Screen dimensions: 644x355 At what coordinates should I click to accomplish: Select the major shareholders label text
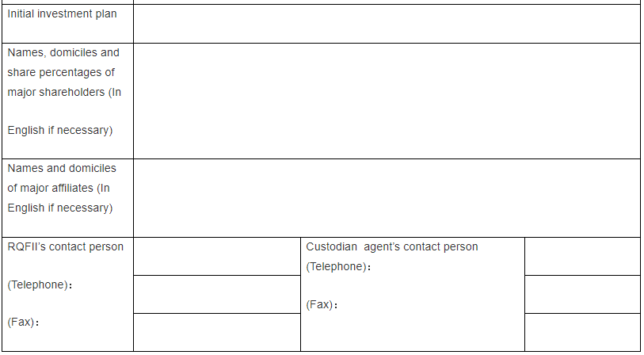(x=64, y=92)
